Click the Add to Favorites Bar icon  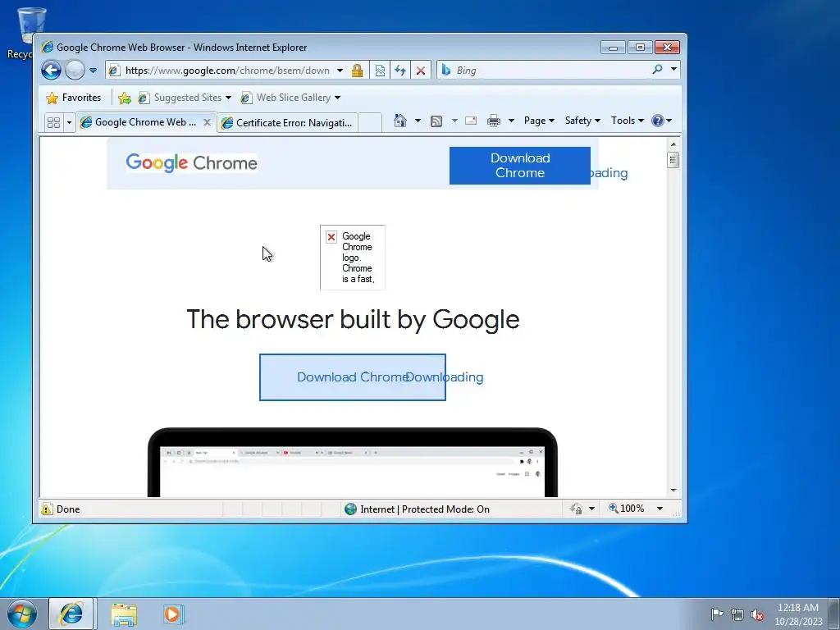pyautogui.click(x=125, y=98)
